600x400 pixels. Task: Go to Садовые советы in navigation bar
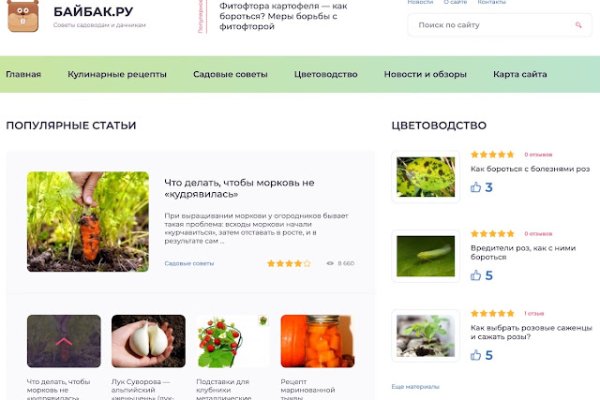click(x=230, y=74)
